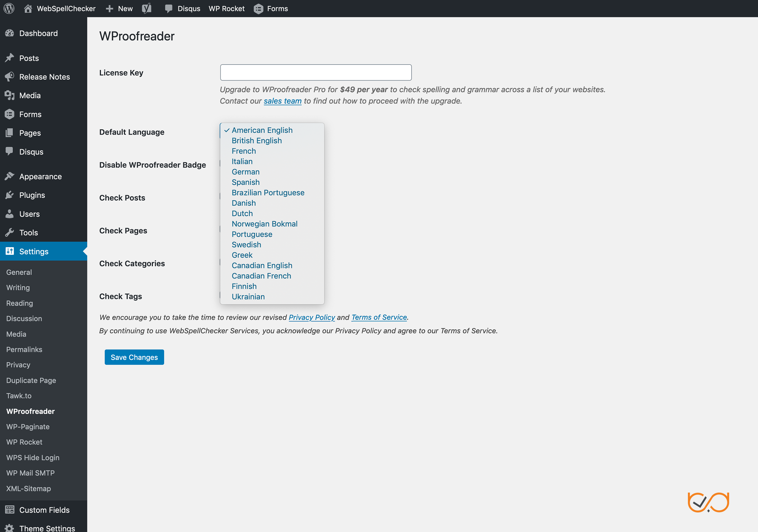
Task: Select Greek language option
Action: (x=242, y=255)
